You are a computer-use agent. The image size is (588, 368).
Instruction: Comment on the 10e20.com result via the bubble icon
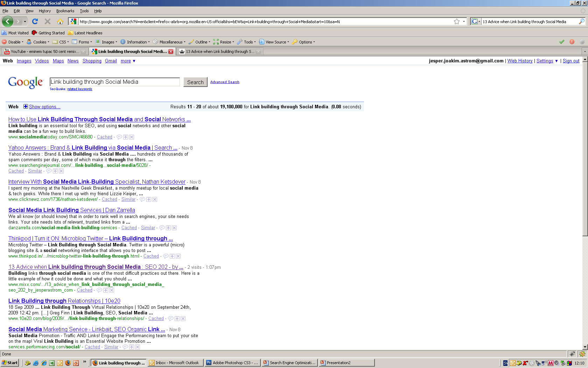coord(171,319)
